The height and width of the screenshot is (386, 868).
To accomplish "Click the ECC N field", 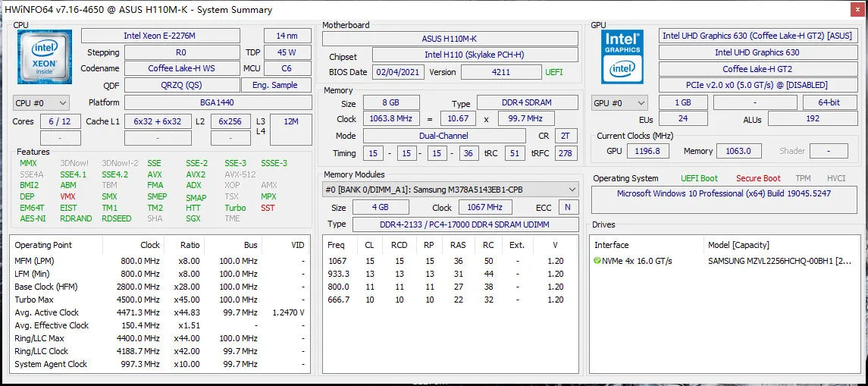I will (x=568, y=208).
